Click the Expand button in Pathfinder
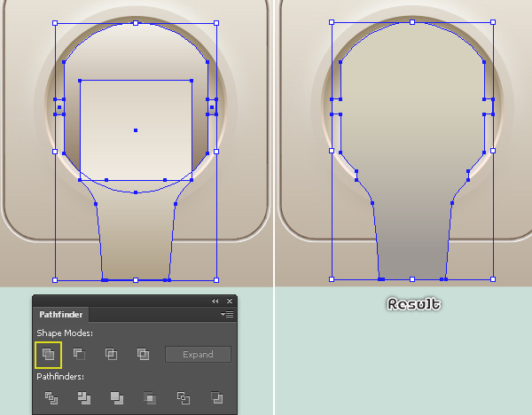Image resolution: width=532 pixels, height=415 pixels. [x=198, y=355]
